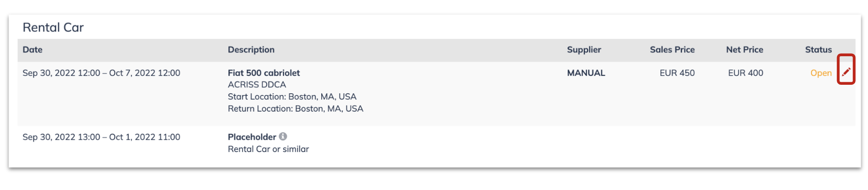Click the red pencil edit icon

[846, 72]
